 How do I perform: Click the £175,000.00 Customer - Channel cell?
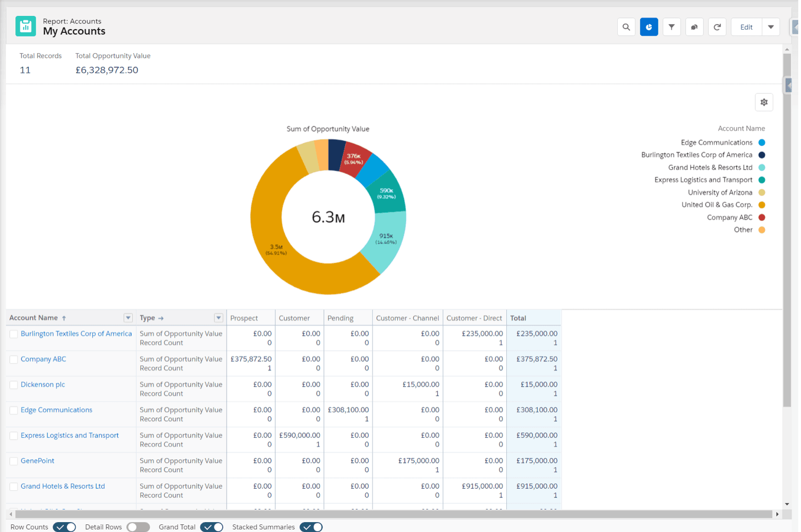[x=419, y=461]
